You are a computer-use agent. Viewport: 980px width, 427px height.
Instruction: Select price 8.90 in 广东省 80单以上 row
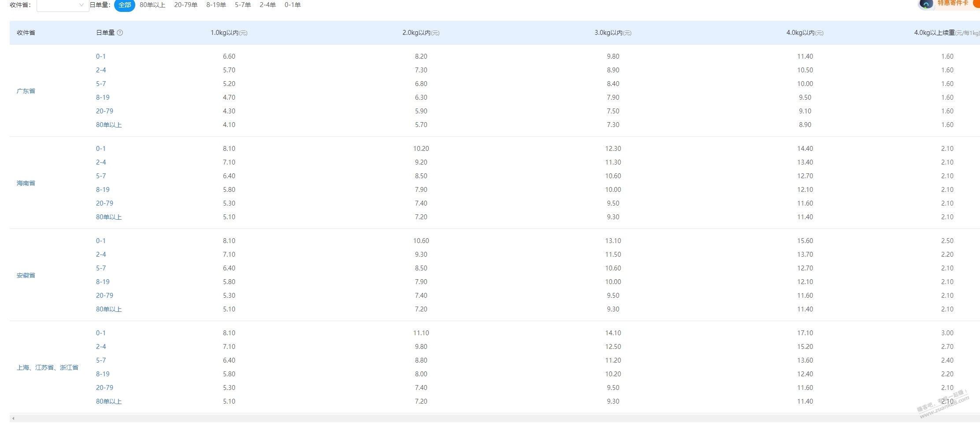(x=805, y=125)
